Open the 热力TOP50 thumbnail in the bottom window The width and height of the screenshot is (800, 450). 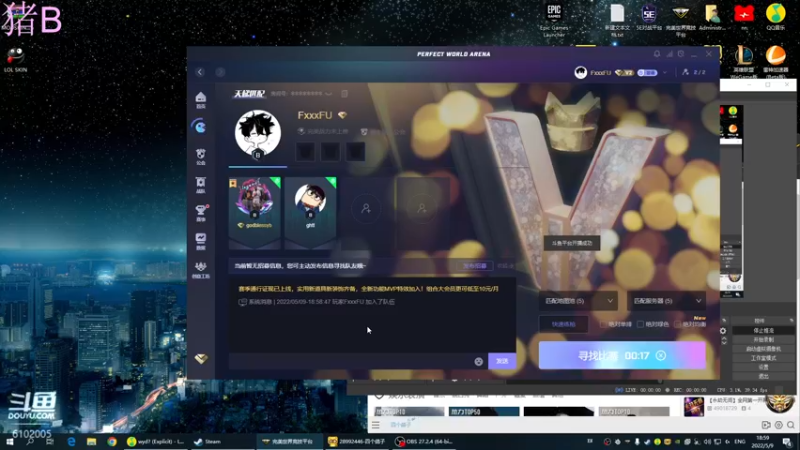(484, 411)
